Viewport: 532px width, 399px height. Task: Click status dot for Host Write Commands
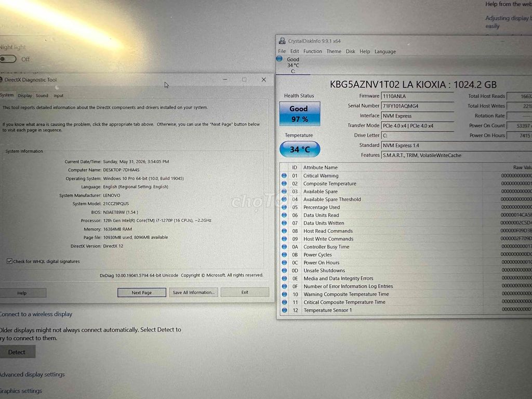pos(284,239)
